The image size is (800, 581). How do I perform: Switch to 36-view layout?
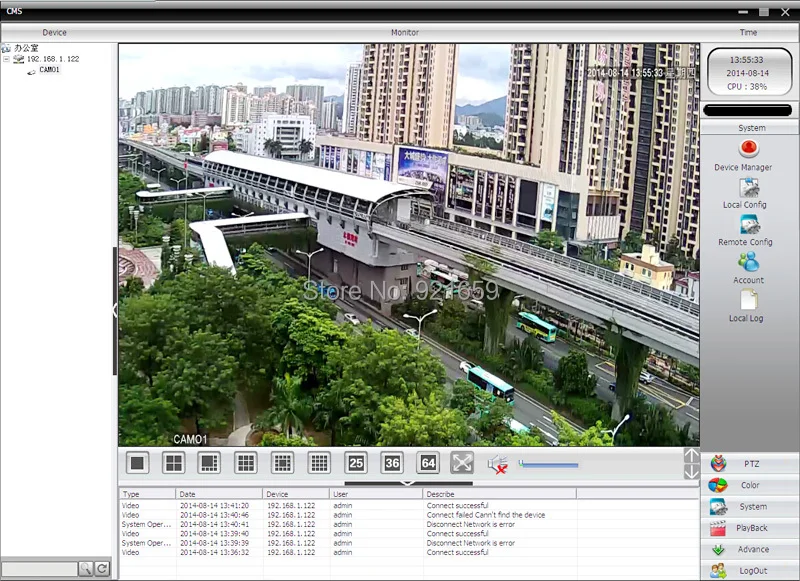point(392,463)
